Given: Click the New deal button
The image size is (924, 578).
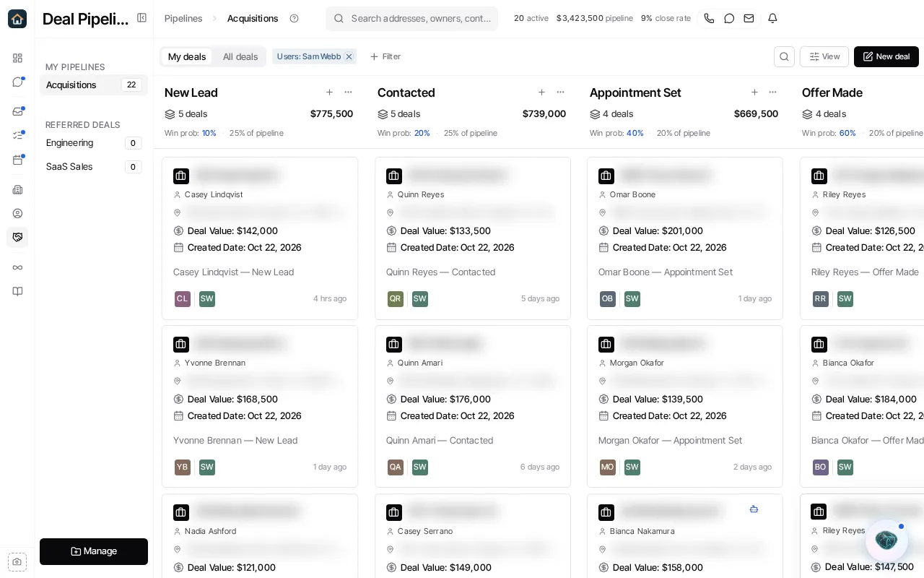Looking at the screenshot, I should [x=886, y=56].
